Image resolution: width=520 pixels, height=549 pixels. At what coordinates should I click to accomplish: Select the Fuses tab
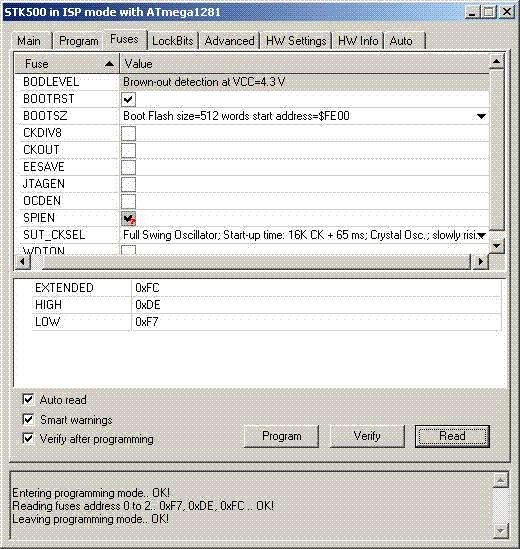click(124, 39)
